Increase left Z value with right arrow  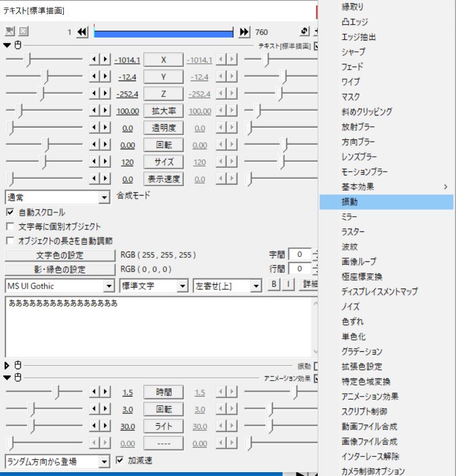(x=105, y=94)
